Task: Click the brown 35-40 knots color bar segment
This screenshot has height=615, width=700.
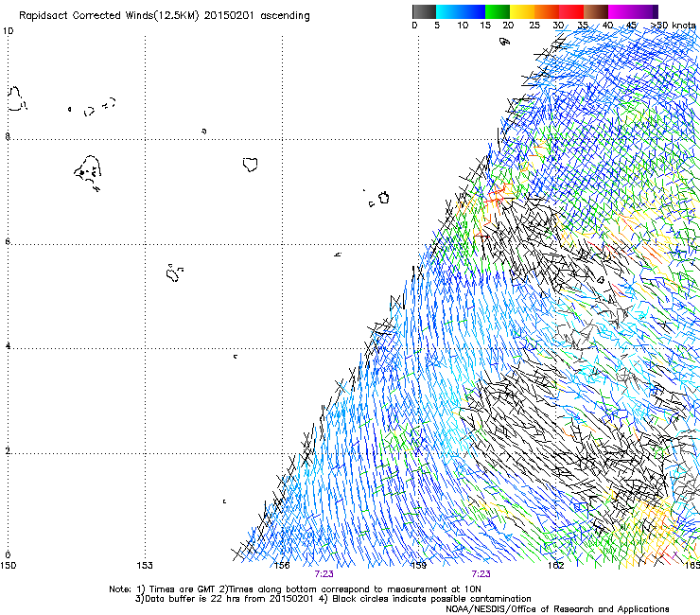Action: pos(596,11)
